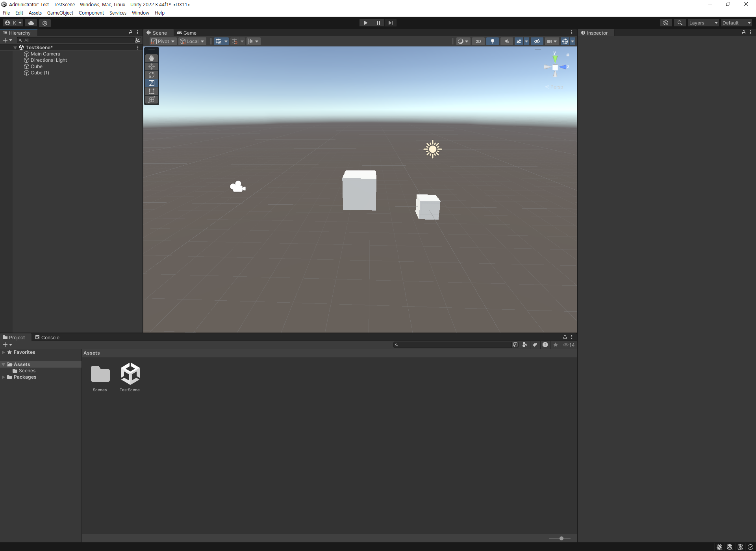
Task: Open the Pivot mode dropdown
Action: (x=163, y=41)
